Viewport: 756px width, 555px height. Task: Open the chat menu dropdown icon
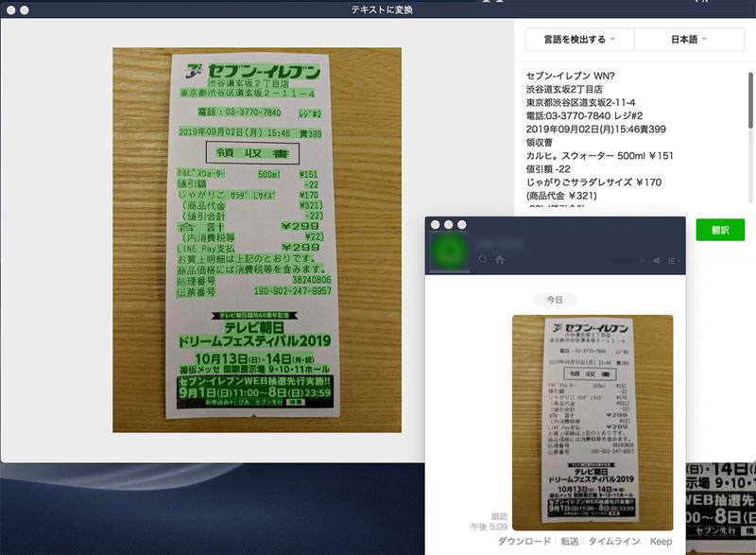tap(673, 261)
